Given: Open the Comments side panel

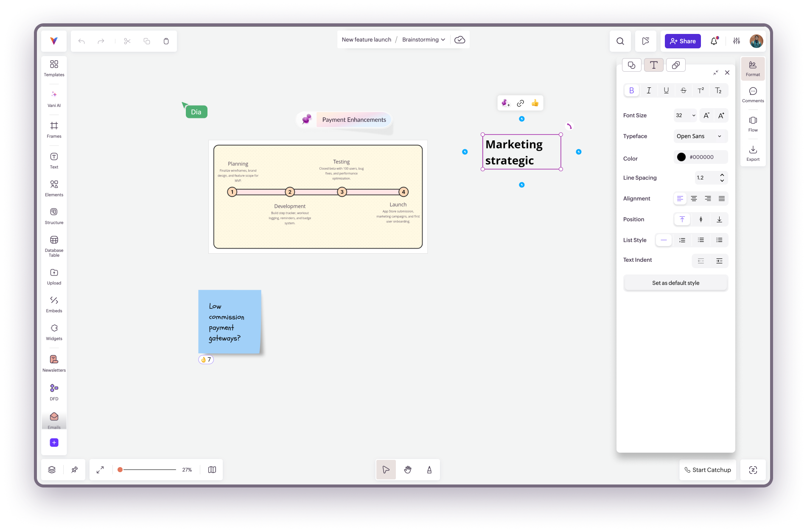Looking at the screenshot, I should 753,95.
